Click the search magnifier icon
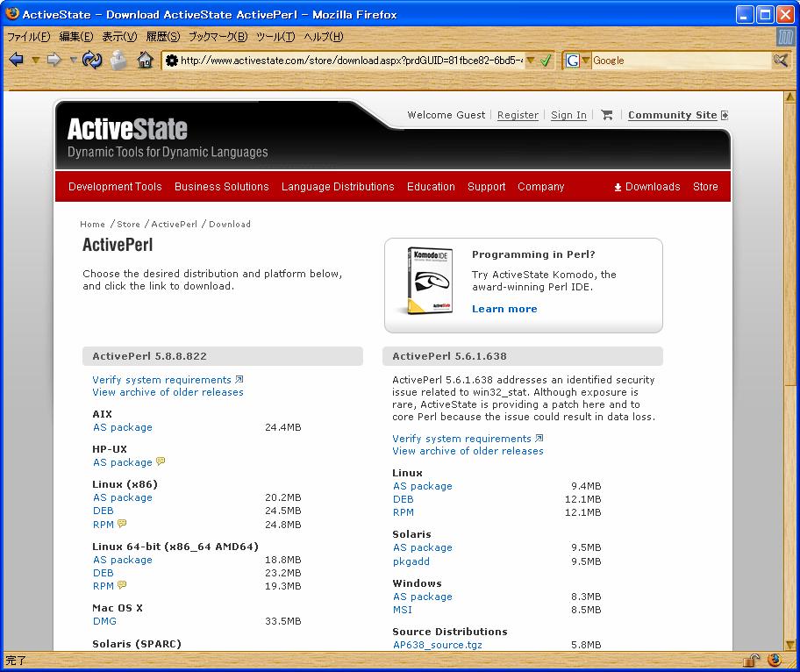Screen dimensions: 800x672 pyautogui.click(x=780, y=61)
